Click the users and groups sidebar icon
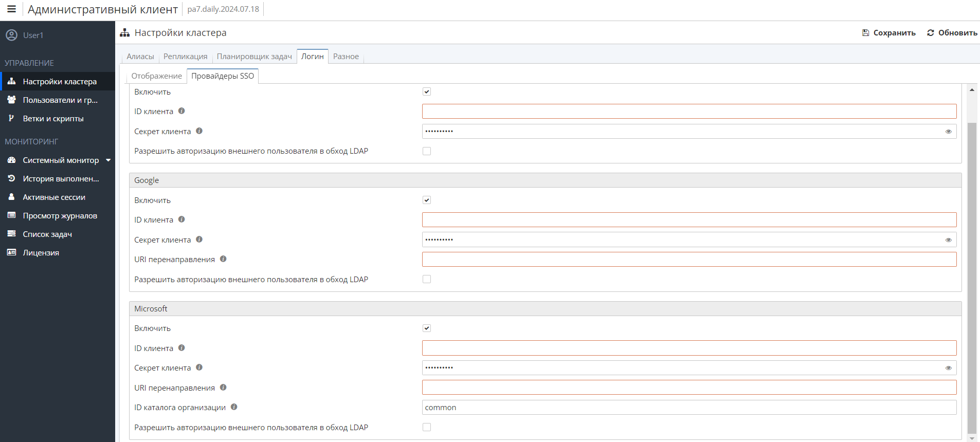 click(11, 100)
